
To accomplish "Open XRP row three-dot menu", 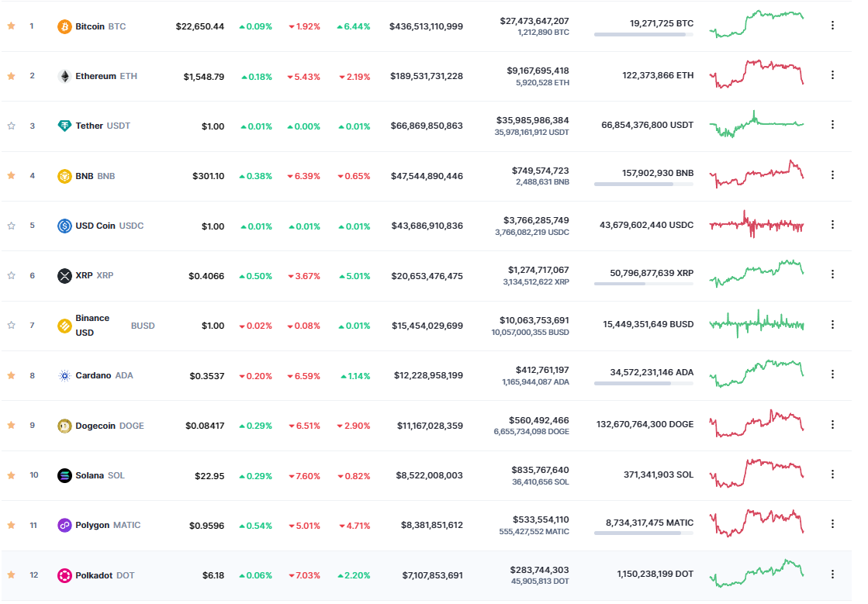I will 832,274.
